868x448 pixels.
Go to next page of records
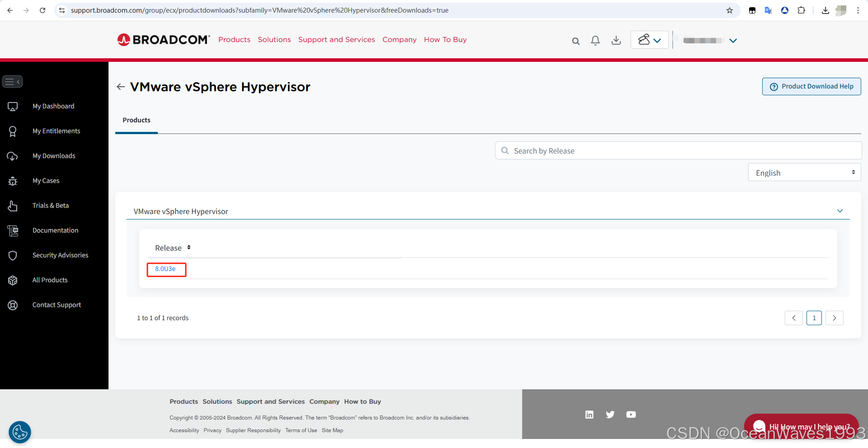click(x=835, y=318)
